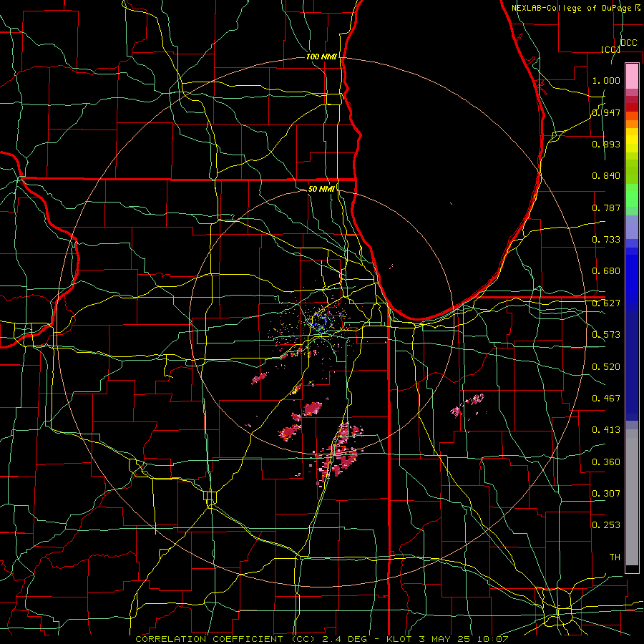Pick the light pink swatch at the top of the color bar
The width and height of the screenshot is (644, 644).
(x=632, y=76)
